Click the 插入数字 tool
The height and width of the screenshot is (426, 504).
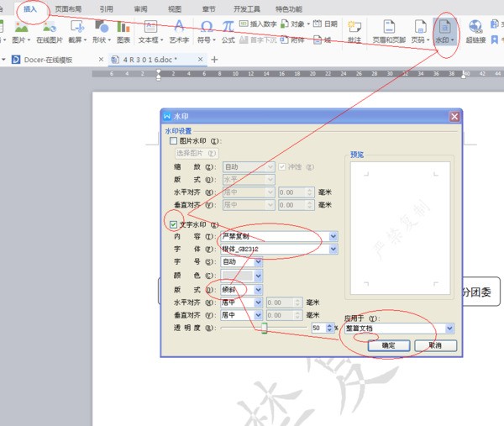(258, 24)
